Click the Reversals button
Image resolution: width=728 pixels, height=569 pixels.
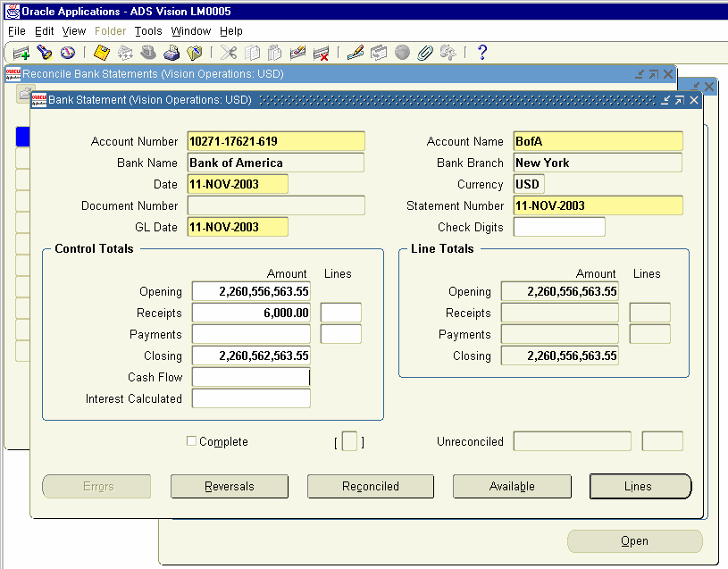pos(230,487)
